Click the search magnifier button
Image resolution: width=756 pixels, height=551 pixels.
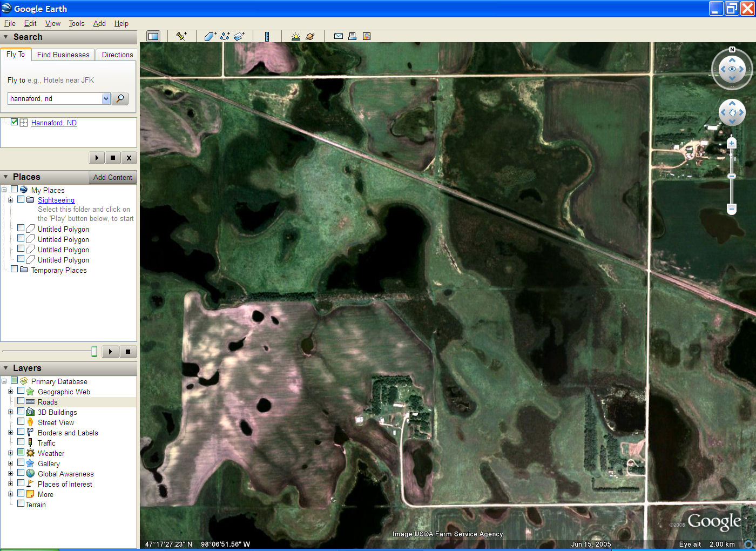click(120, 99)
